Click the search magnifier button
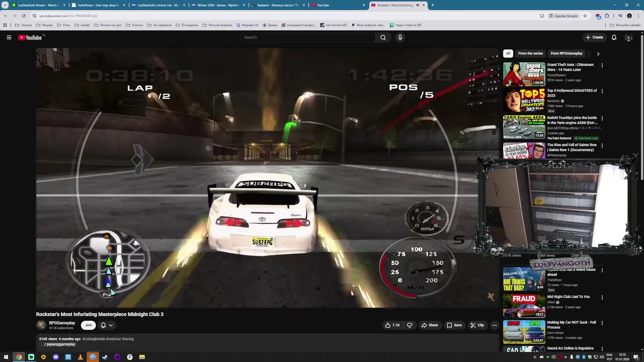This screenshot has height=362, width=644. point(383,37)
